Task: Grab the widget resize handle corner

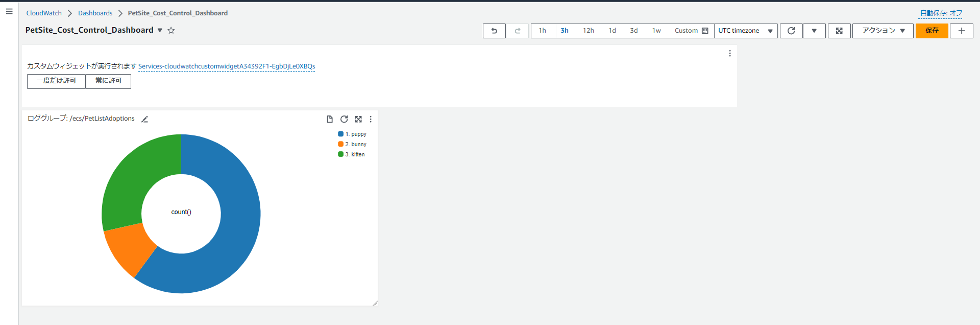Action: [375, 303]
